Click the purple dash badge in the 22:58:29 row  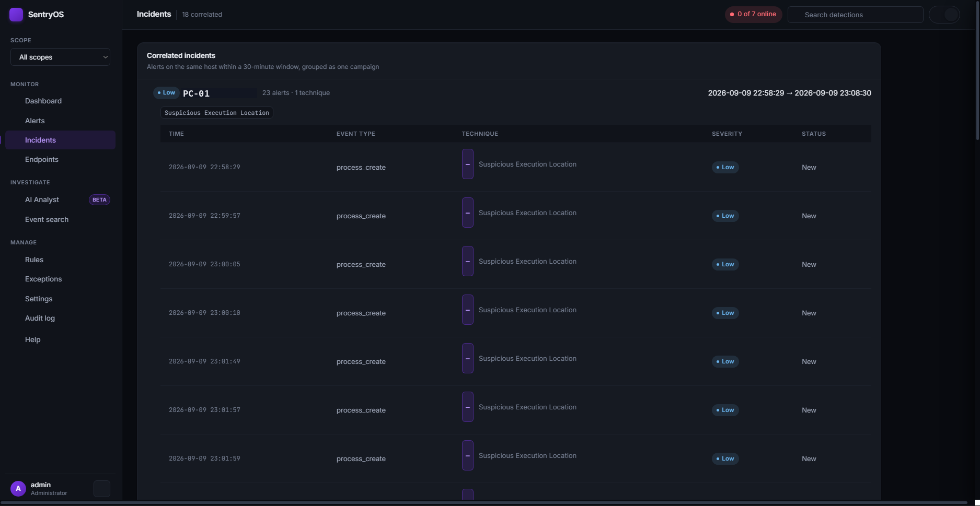(x=468, y=164)
